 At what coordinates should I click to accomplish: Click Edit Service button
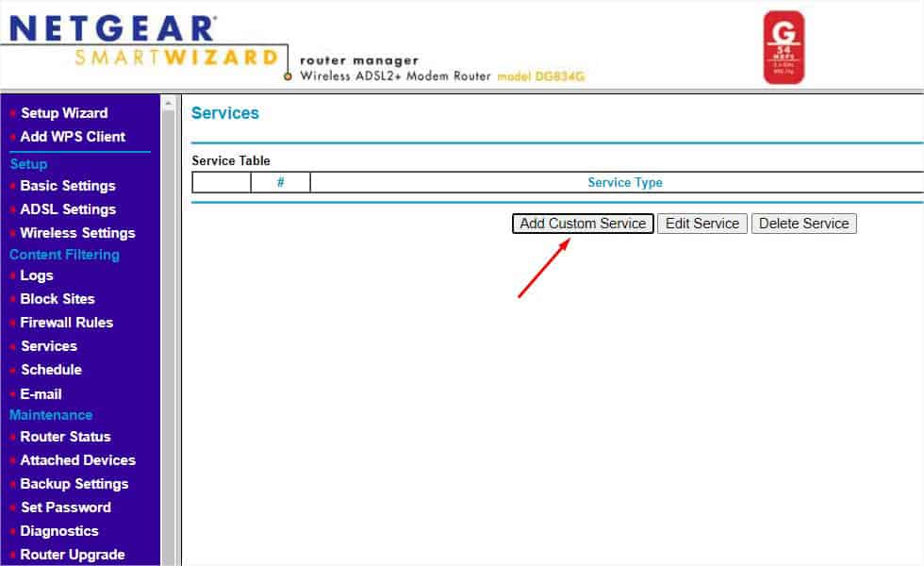701,224
